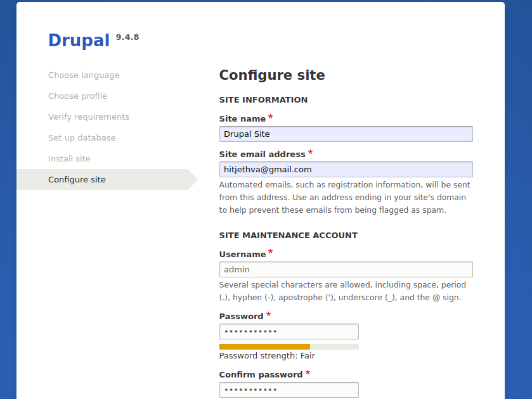
Task: Click the Site email address field
Action: tap(346, 170)
